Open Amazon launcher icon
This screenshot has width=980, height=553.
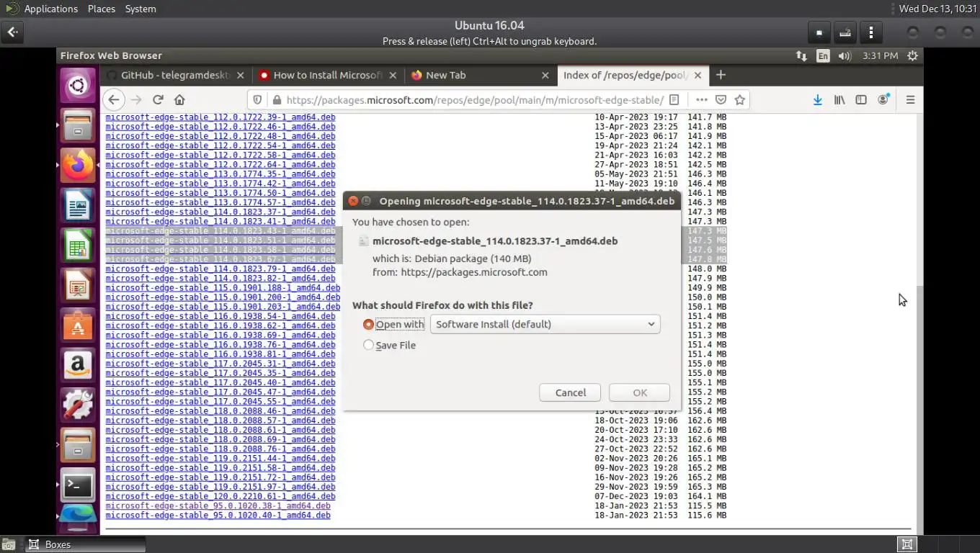[x=77, y=366]
